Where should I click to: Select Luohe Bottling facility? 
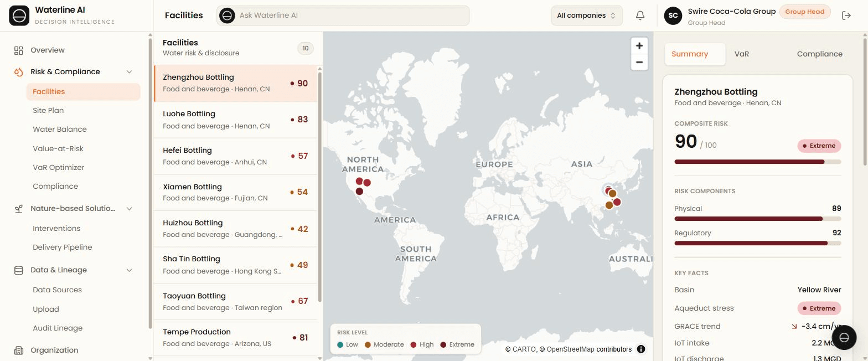tap(235, 120)
